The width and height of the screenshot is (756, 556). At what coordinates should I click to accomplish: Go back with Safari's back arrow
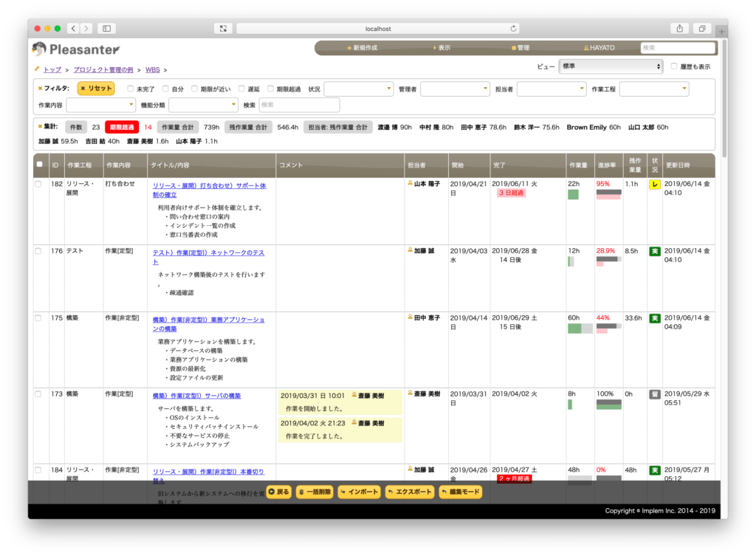(73, 29)
